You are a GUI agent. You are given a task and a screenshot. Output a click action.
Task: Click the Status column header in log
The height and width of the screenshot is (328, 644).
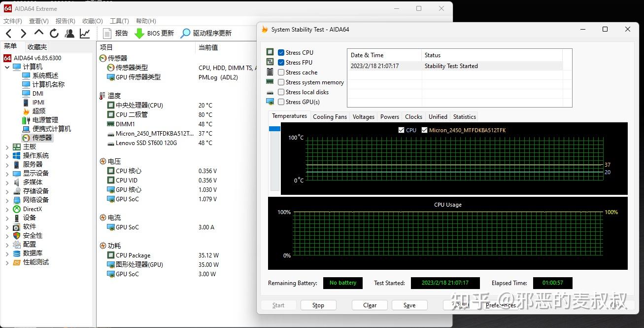(492, 55)
